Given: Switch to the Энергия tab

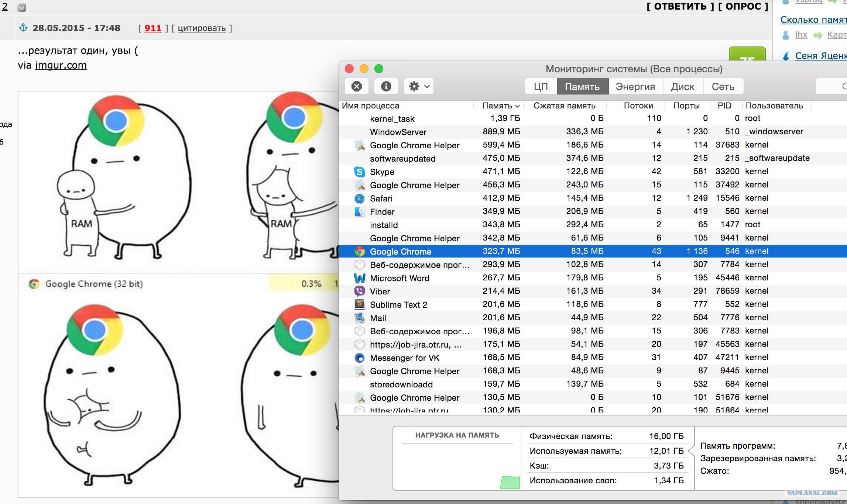Looking at the screenshot, I should pos(635,86).
